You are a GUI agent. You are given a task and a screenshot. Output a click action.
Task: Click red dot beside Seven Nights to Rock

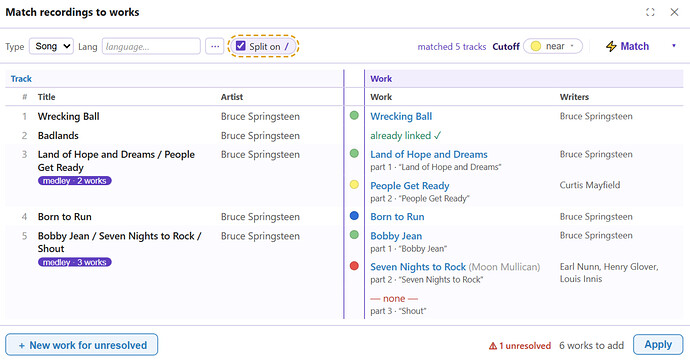click(354, 266)
